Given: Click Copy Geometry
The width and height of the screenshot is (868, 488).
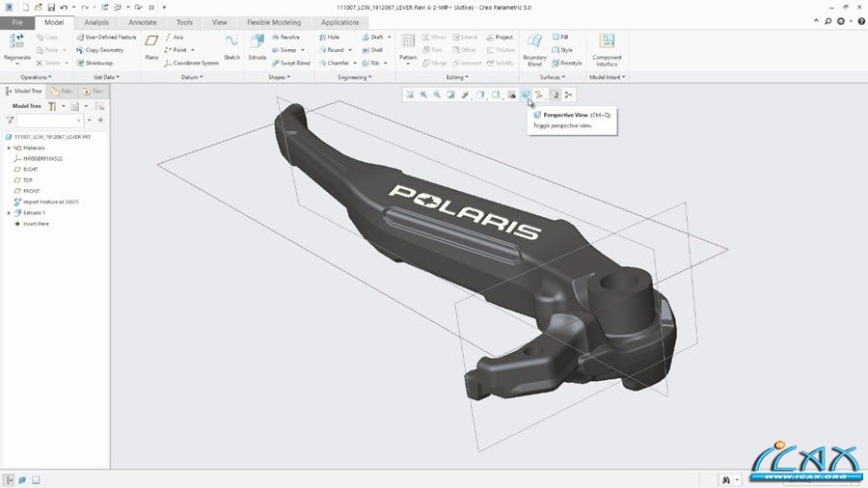Looking at the screenshot, I should point(100,50).
